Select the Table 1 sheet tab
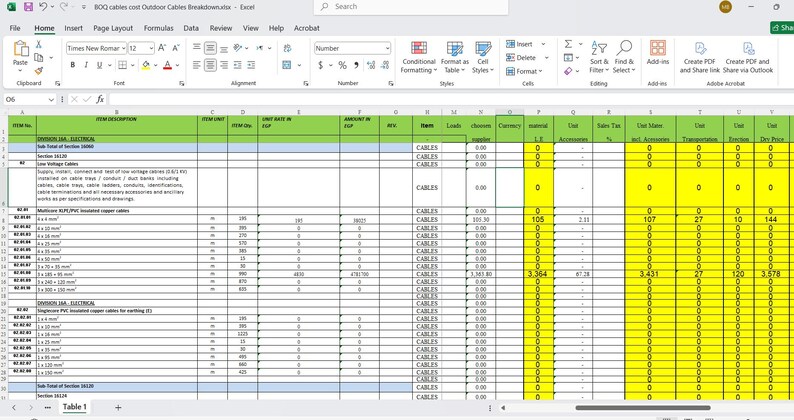 pos(74,407)
